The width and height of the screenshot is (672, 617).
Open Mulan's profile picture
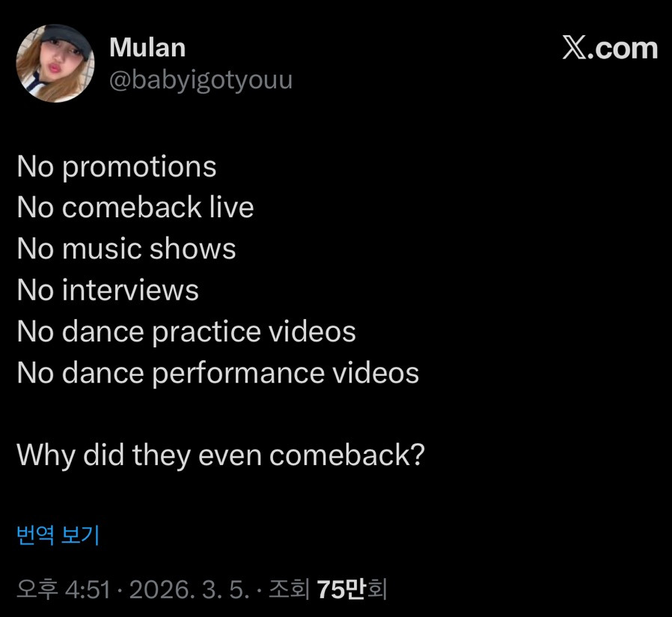coord(56,63)
